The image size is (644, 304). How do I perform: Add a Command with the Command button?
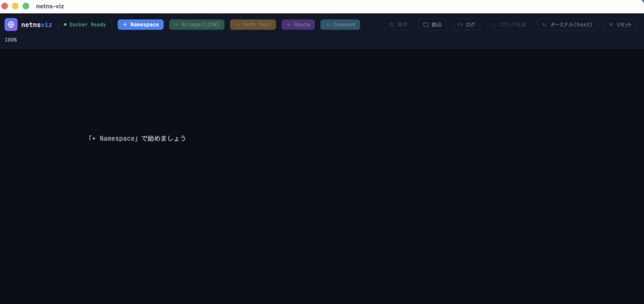pyautogui.click(x=340, y=24)
